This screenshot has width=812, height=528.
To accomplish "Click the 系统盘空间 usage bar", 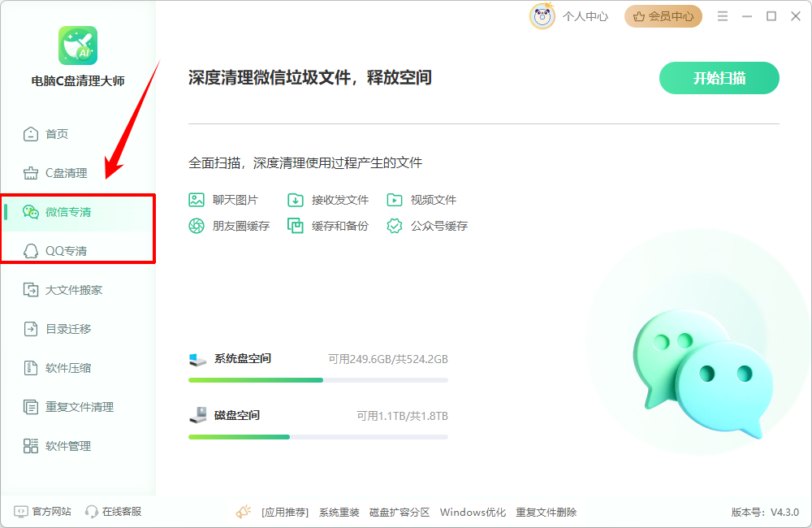I will 318,380.
